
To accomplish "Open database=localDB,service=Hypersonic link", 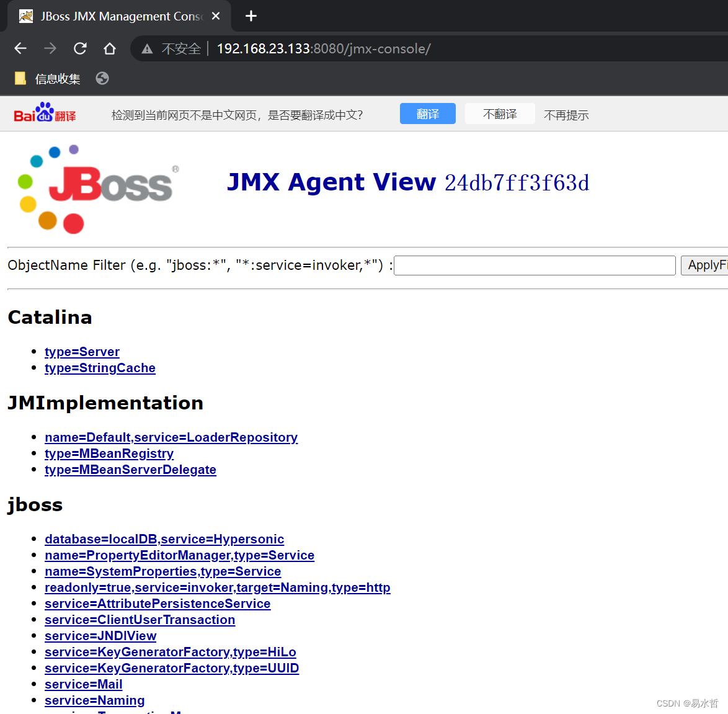I will [x=164, y=539].
